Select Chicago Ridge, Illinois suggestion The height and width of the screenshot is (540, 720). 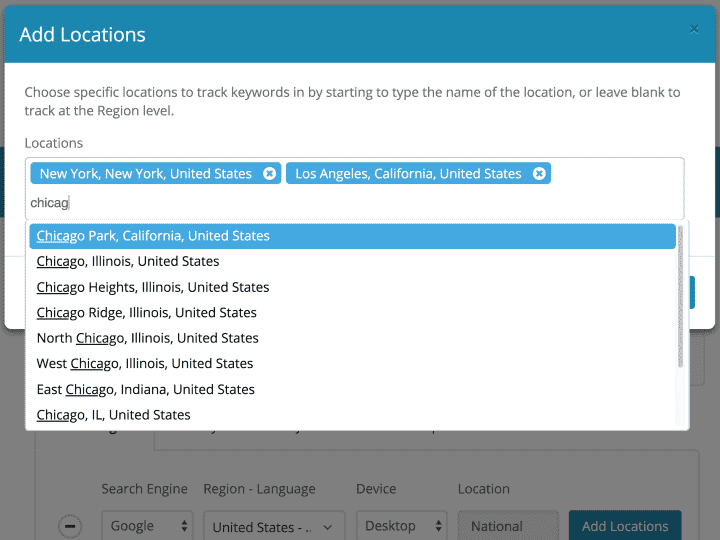pyautogui.click(x=147, y=313)
